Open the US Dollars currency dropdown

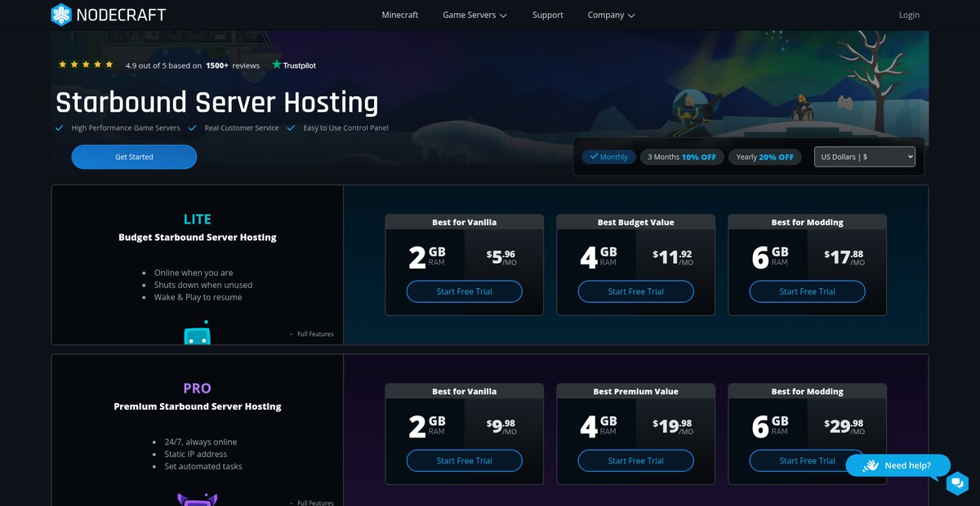pyautogui.click(x=865, y=157)
